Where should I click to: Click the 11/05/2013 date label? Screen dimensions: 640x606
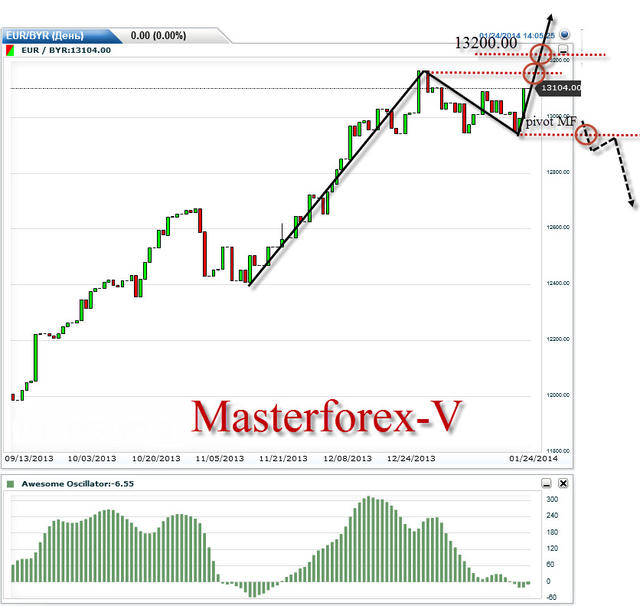coord(220,458)
